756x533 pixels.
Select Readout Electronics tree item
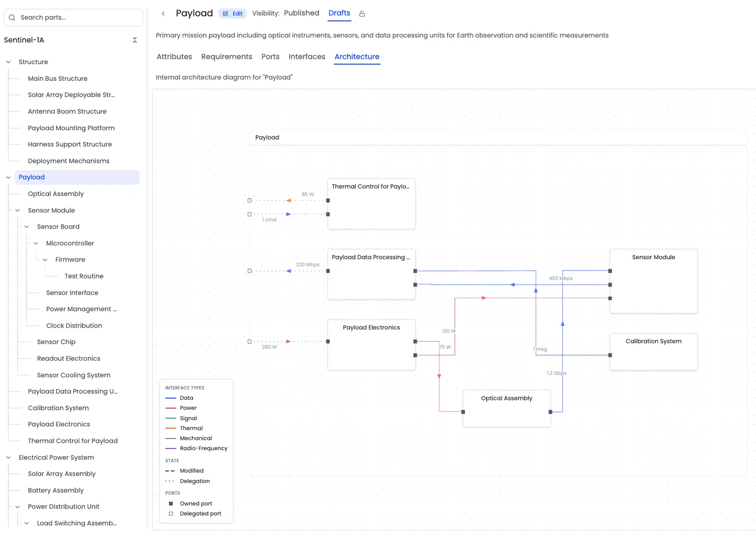point(69,358)
